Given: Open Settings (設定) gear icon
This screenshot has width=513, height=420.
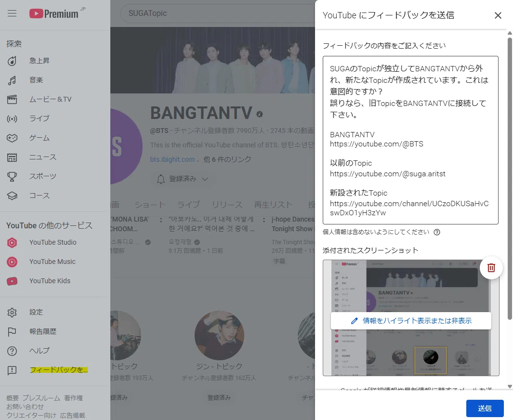Looking at the screenshot, I should (12, 313).
